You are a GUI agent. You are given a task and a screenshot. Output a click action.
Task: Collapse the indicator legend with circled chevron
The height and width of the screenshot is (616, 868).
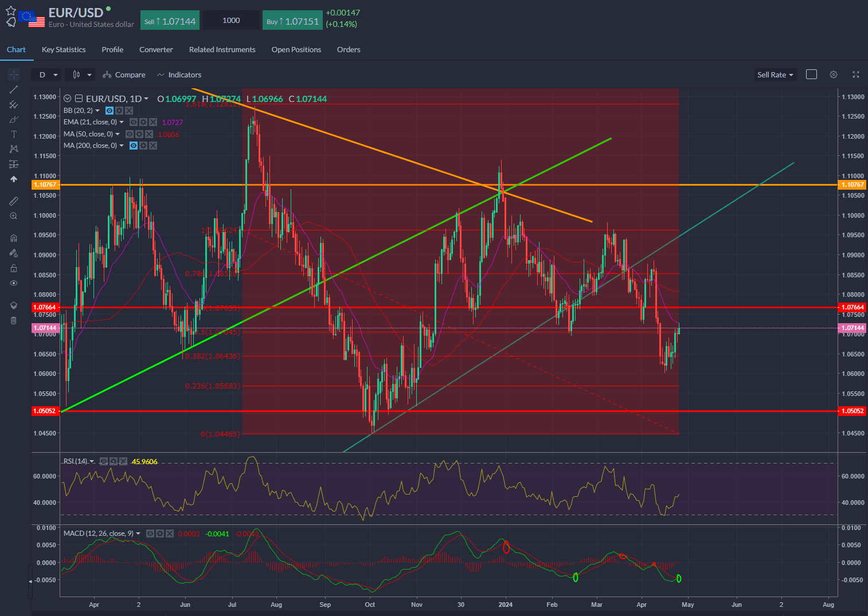tap(68, 99)
